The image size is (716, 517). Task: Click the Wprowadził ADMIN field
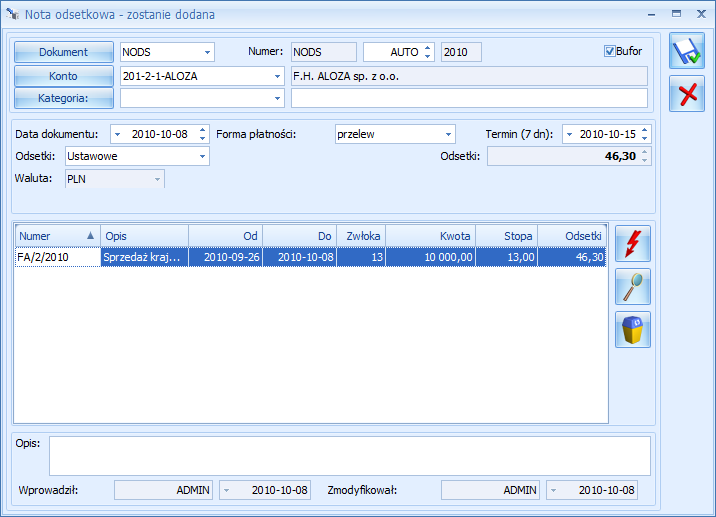pyautogui.click(x=163, y=491)
